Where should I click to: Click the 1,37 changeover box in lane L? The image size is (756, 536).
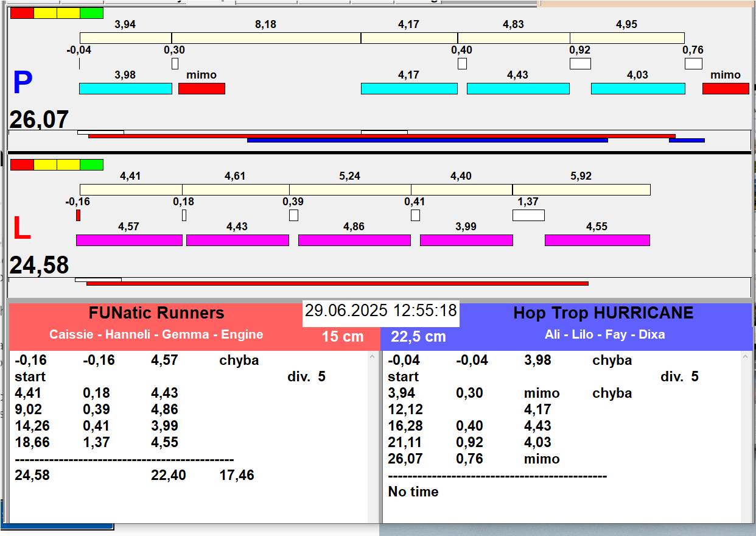[x=528, y=215]
